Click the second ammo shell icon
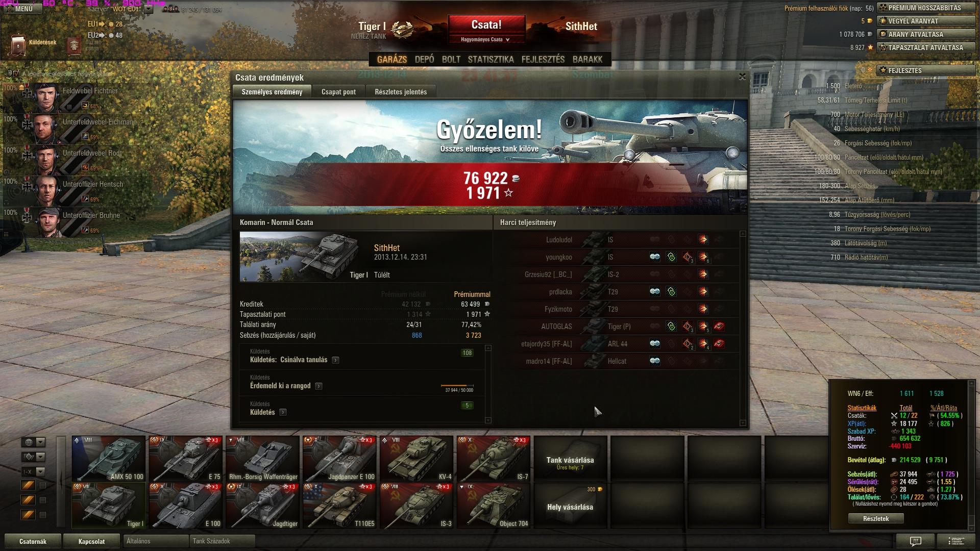980x551 pixels. [x=28, y=500]
